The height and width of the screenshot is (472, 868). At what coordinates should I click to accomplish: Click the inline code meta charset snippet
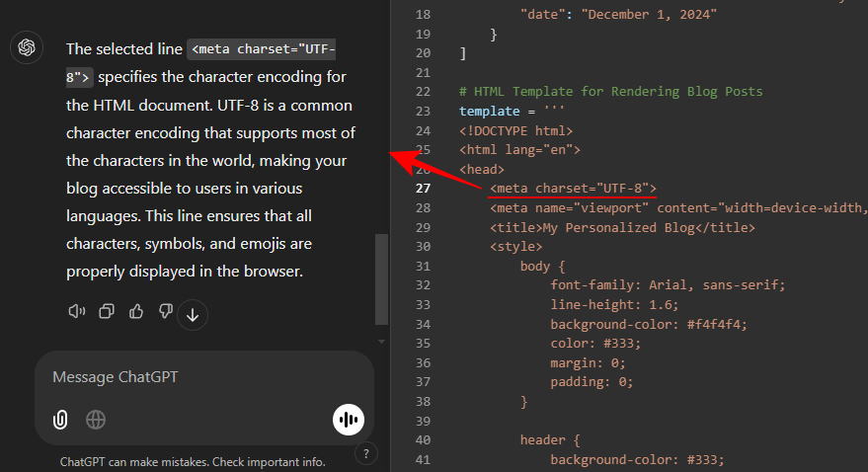coord(200,63)
